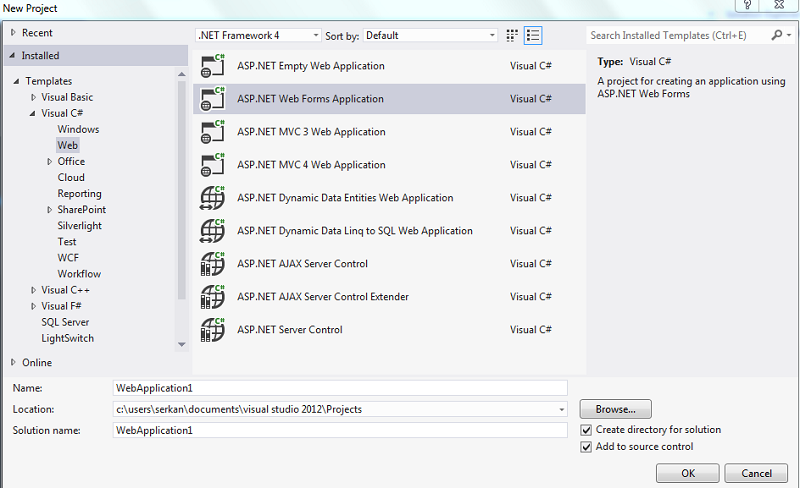800x488 pixels.
Task: Click the ASP.NET Web Forms Application template icon
Action: (x=212, y=99)
